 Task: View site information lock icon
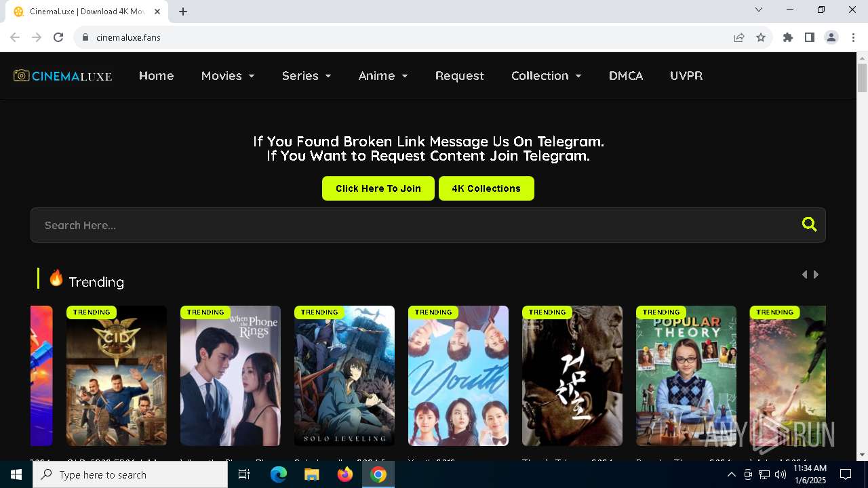[85, 37]
